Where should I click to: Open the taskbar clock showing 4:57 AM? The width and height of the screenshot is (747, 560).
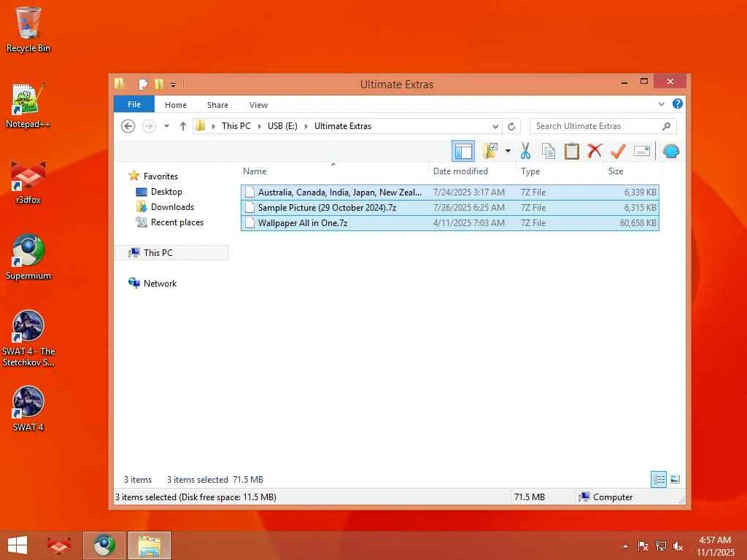tap(715, 545)
